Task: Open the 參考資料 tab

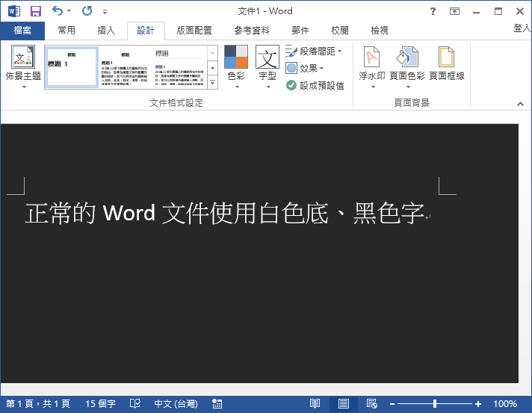Action: (252, 31)
